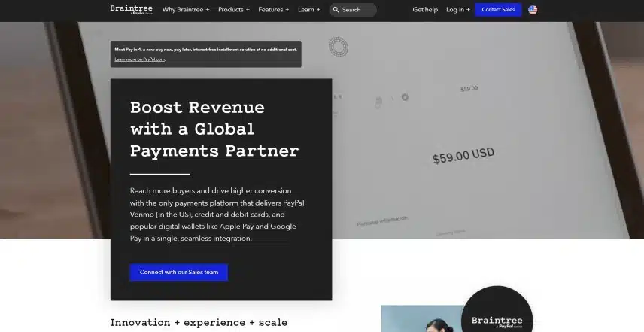Click Connect with our Sales team
Image resolution: width=644 pixels, height=332 pixels.
[x=179, y=272]
